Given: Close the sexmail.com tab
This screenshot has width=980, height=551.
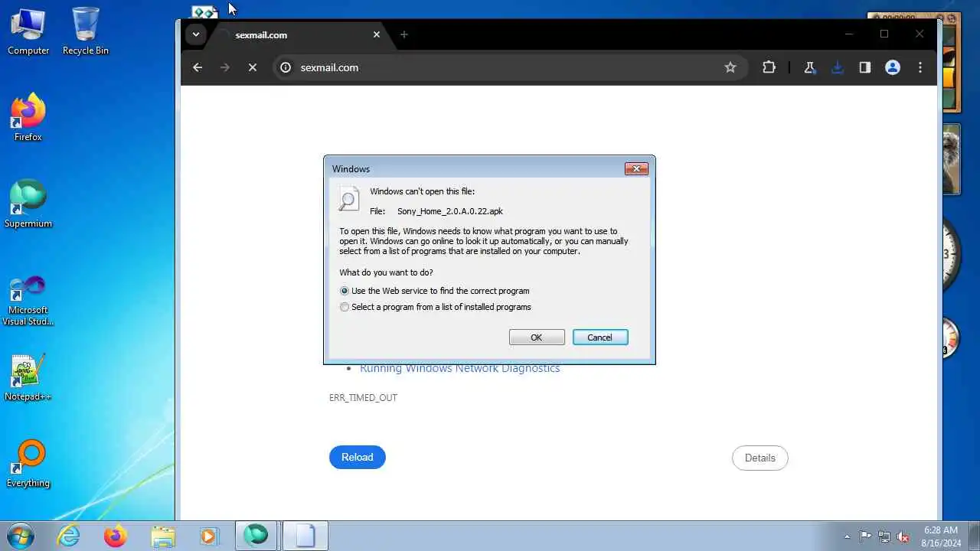Looking at the screenshot, I should [377, 34].
